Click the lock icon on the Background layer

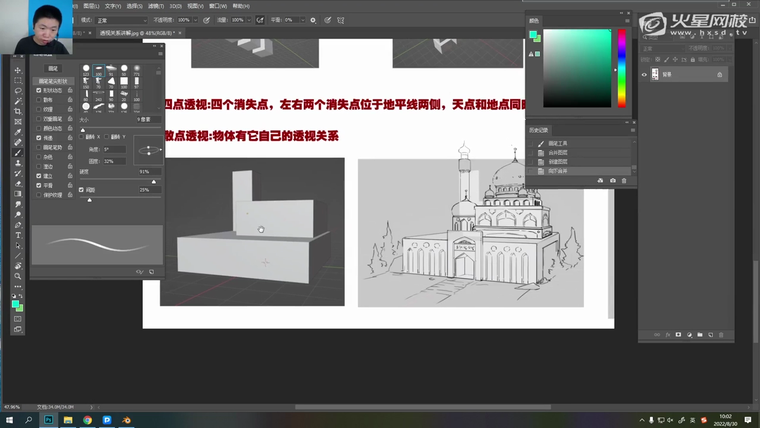(719, 74)
